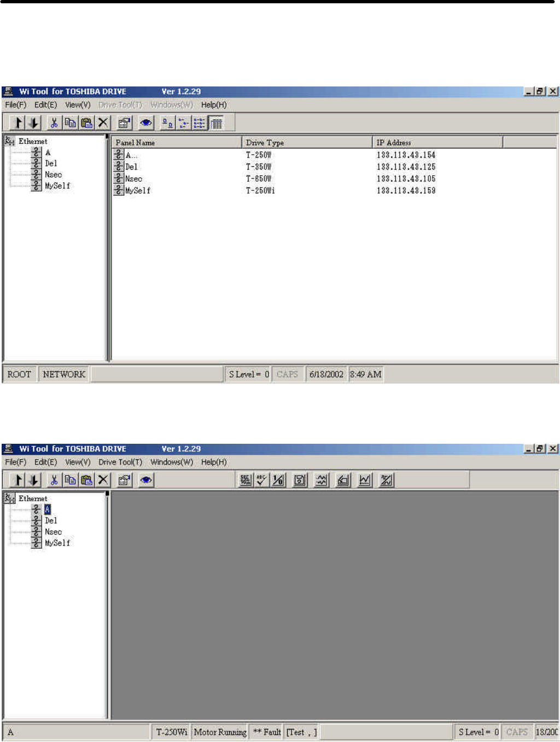
Task: Toggle the eye icon beside the drive tools
Action: pyautogui.click(x=146, y=480)
